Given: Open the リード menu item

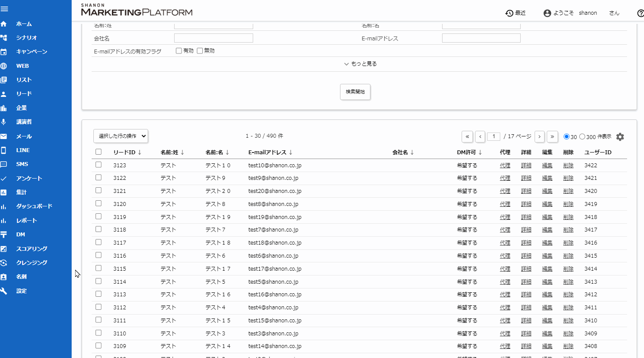Looking at the screenshot, I should (x=24, y=94).
